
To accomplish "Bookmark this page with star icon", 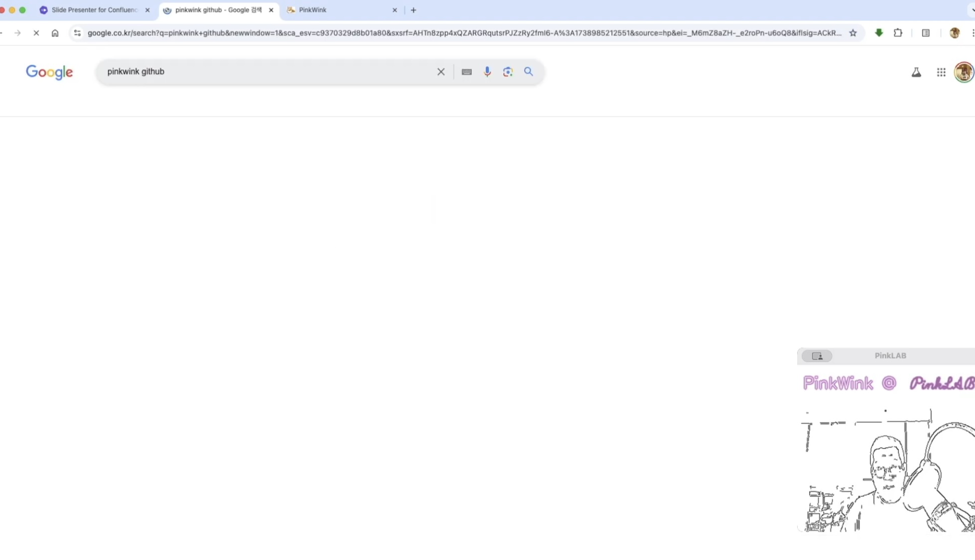I will [853, 33].
